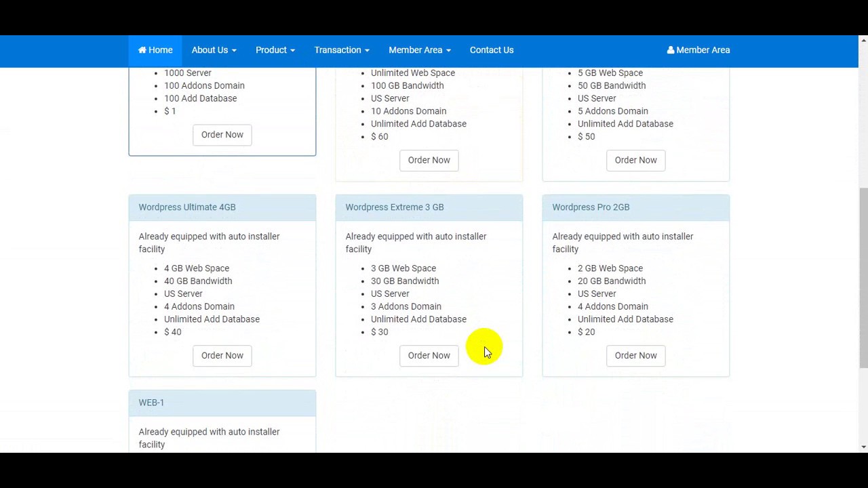Click '100 GB Bandwidth' list item
868x488 pixels.
click(408, 86)
